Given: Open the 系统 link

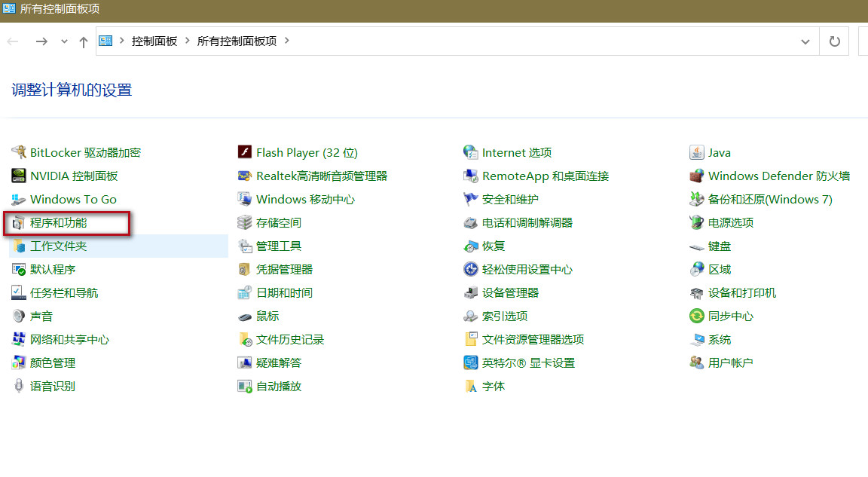Looking at the screenshot, I should click(719, 339).
